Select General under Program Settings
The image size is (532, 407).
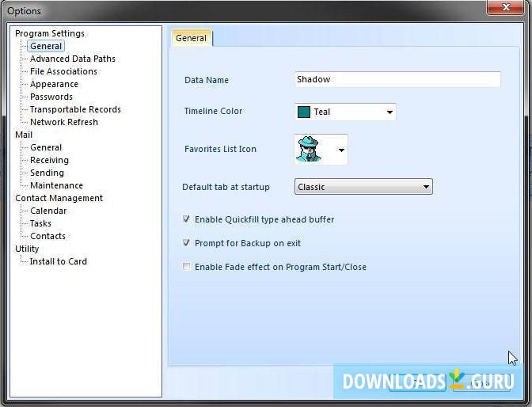46,46
